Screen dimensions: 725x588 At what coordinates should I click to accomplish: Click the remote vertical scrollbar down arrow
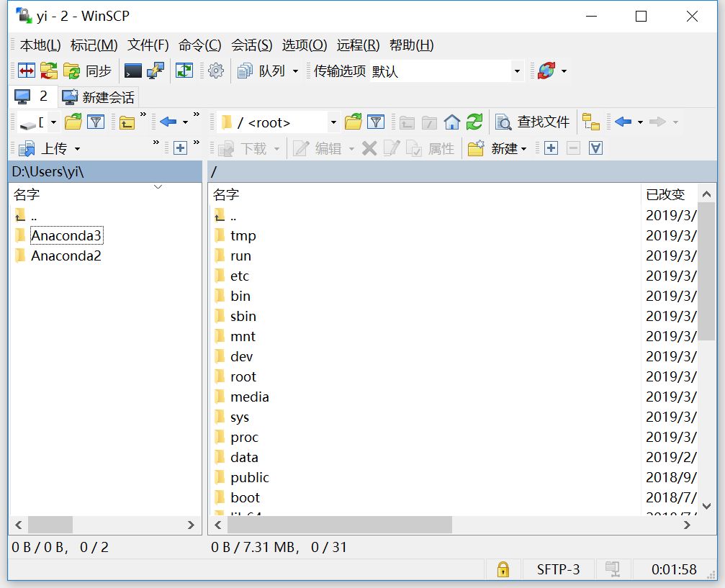[x=706, y=506]
